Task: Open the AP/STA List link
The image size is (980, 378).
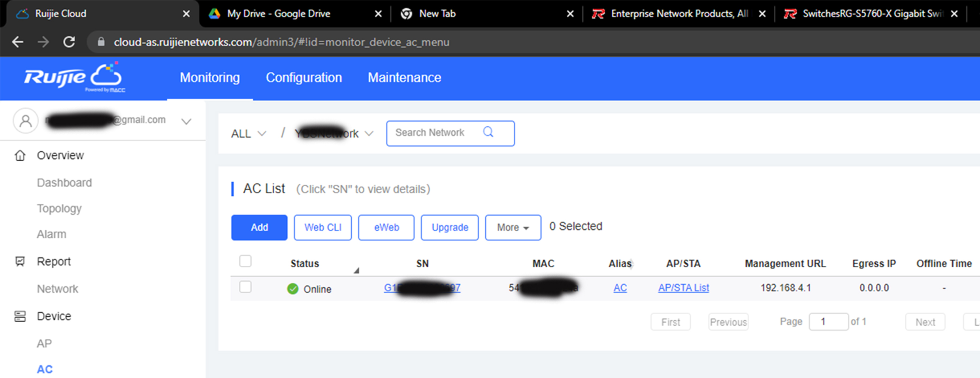Action: pos(684,288)
